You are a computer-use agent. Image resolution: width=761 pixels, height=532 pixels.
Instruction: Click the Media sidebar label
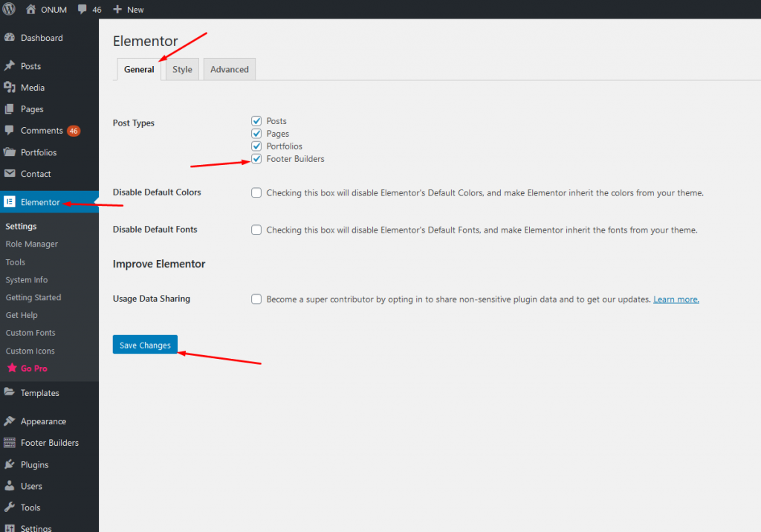click(33, 88)
